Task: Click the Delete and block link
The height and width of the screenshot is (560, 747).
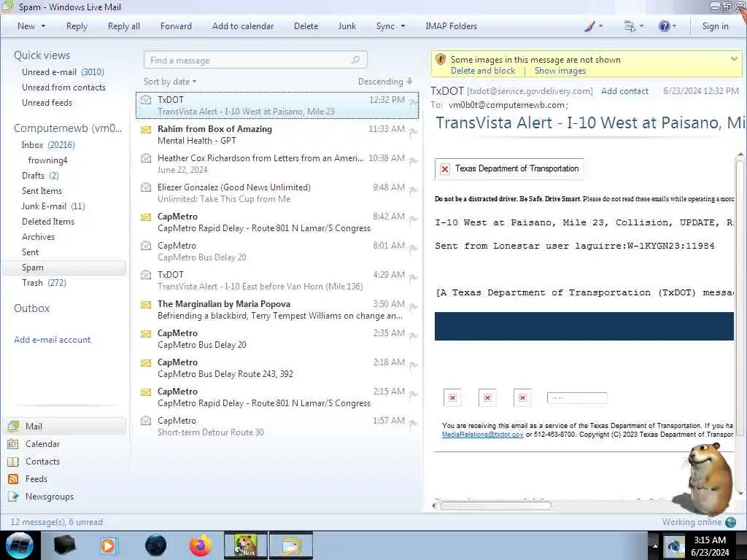Action: (x=483, y=71)
